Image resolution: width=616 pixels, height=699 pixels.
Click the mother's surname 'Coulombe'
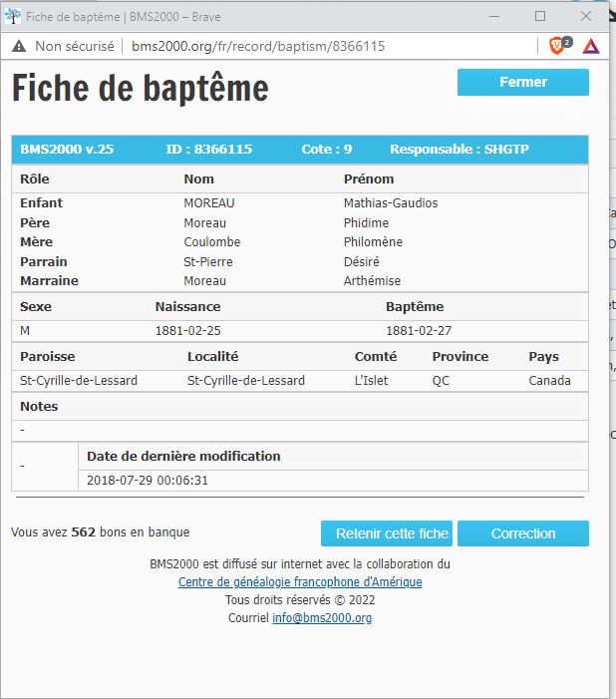pos(212,242)
